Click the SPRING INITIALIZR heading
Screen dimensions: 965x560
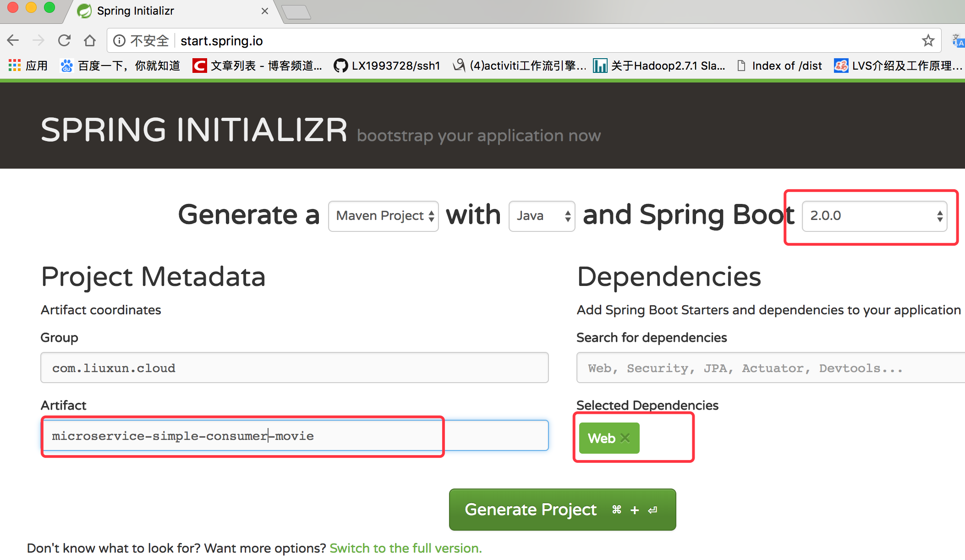tap(194, 130)
